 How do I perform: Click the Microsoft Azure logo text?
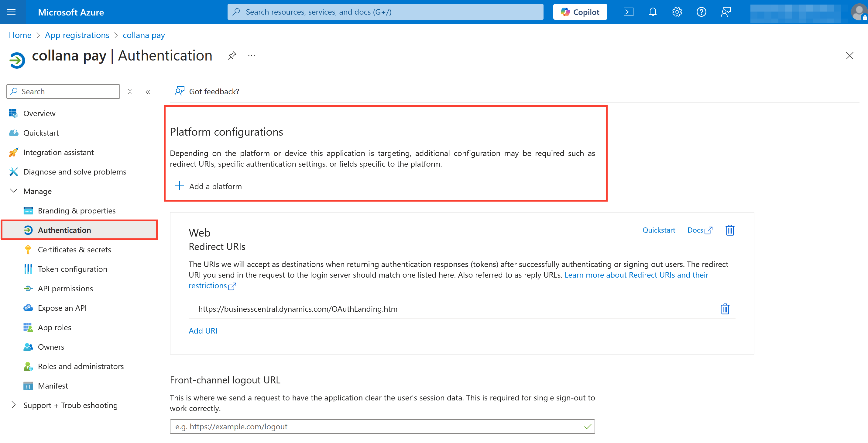click(71, 12)
